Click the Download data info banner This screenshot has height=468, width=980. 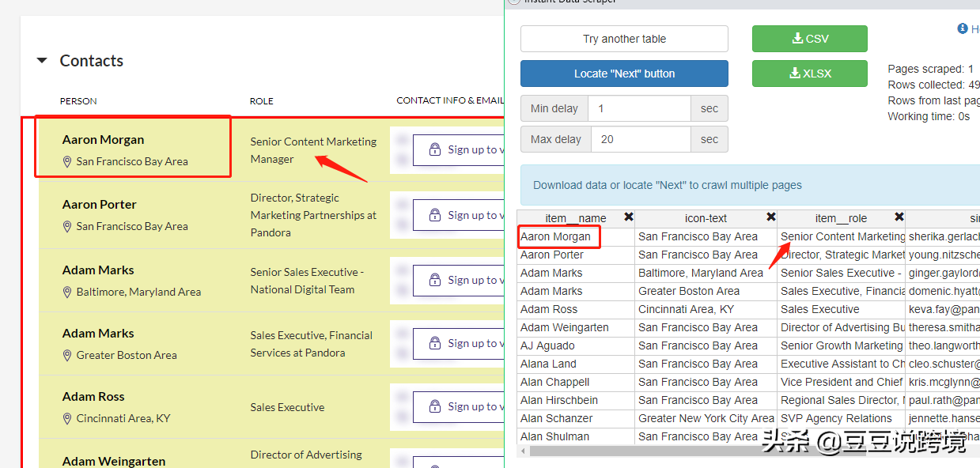coord(750,185)
